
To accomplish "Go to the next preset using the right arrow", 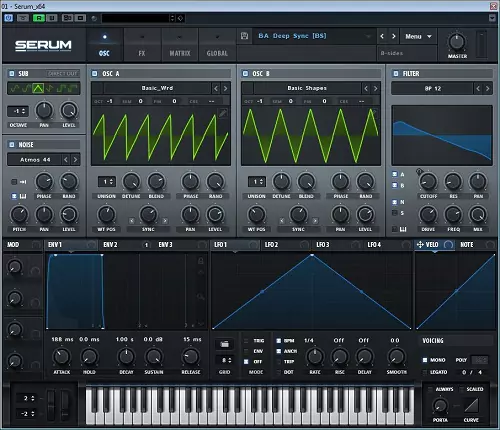I will (x=393, y=36).
